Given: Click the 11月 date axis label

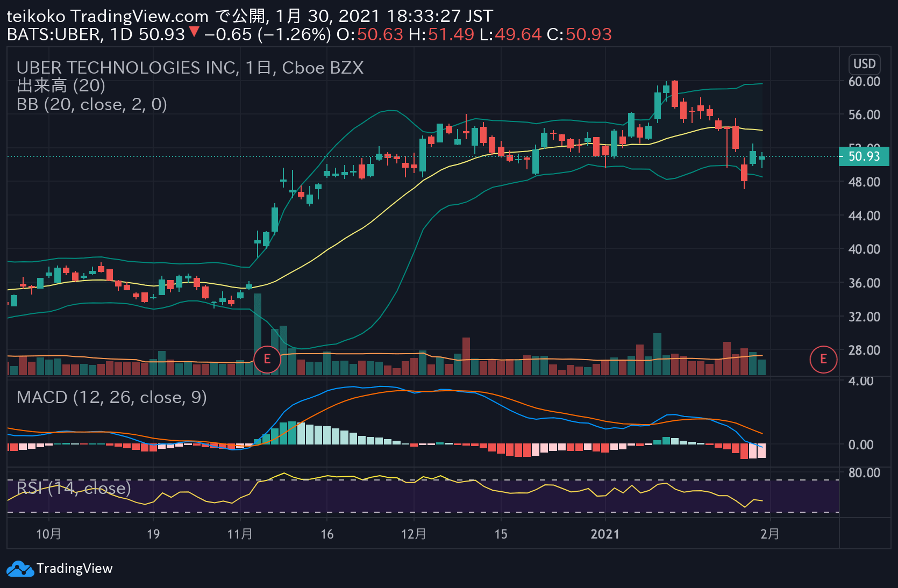Looking at the screenshot, I should (x=240, y=534).
